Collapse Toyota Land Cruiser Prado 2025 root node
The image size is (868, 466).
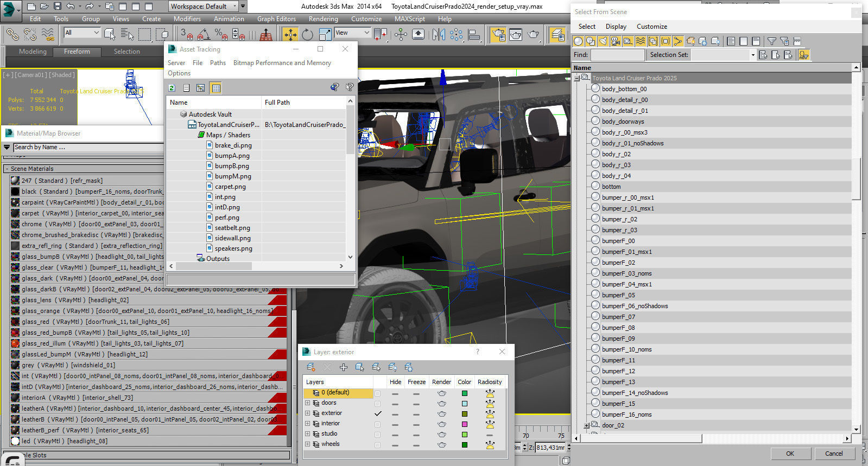point(577,79)
